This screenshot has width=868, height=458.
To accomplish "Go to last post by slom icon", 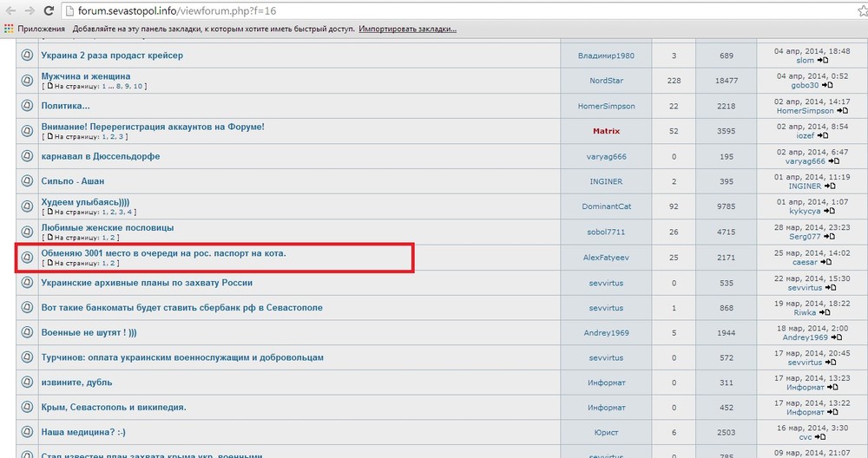I will point(823,61).
